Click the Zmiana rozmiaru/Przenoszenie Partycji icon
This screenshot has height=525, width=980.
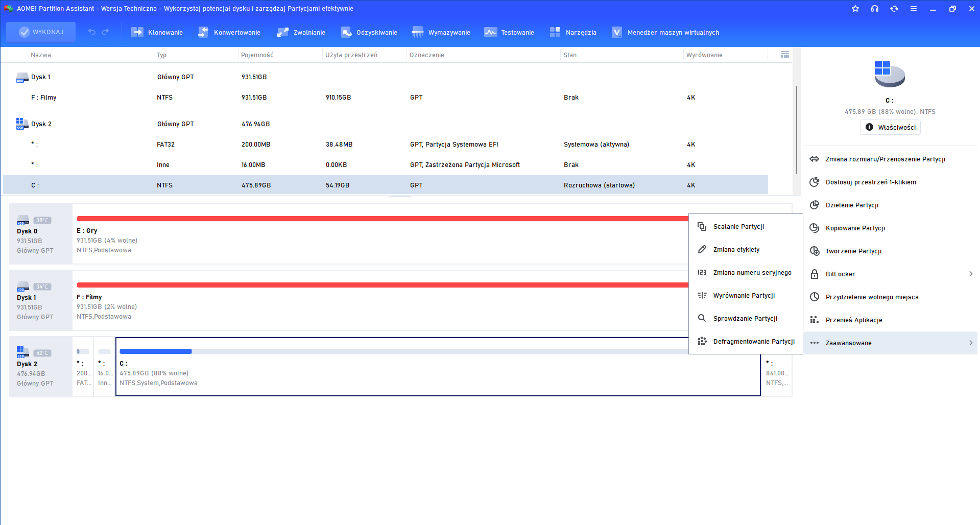pos(815,159)
